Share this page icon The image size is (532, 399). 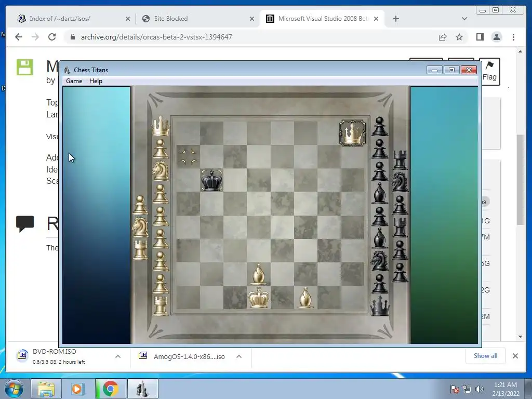click(x=443, y=37)
